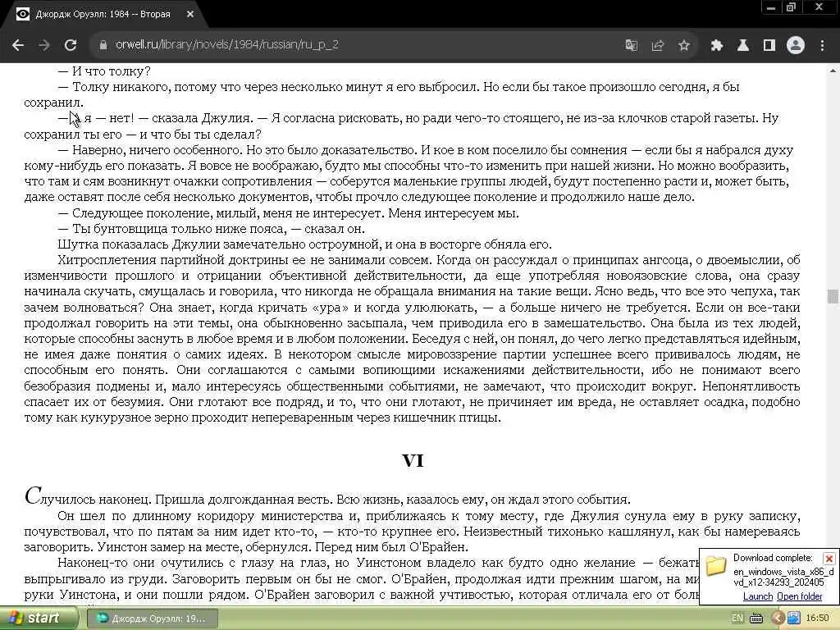Click the Джордж Оруэлл taskbar button
This screenshot has width=840, height=630.
point(153,619)
